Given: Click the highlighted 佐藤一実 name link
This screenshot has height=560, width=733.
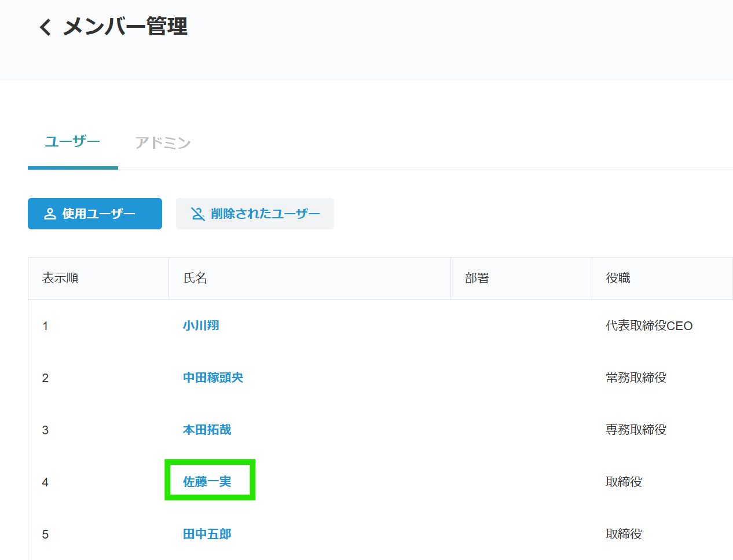Looking at the screenshot, I should tap(210, 481).
